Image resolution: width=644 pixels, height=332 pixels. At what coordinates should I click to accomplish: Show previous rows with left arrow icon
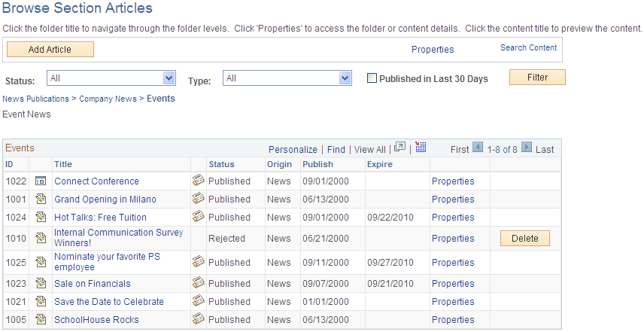pyautogui.click(x=477, y=148)
